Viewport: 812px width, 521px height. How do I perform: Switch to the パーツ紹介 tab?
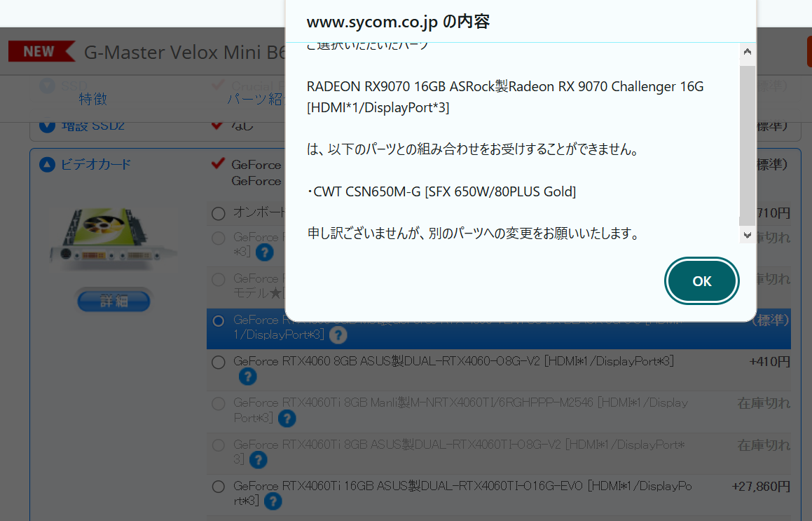click(255, 99)
